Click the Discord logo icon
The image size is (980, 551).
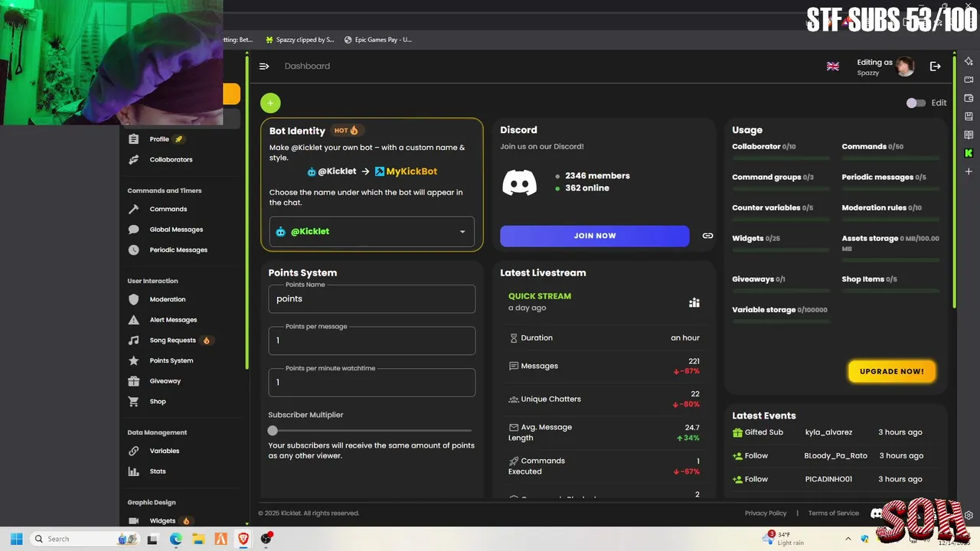click(x=519, y=182)
